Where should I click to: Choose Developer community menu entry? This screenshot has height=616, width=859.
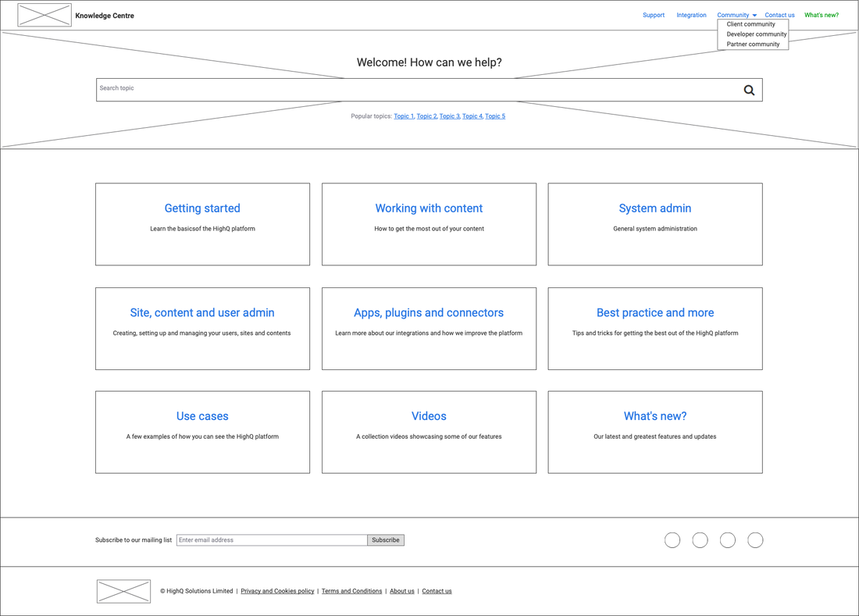click(x=756, y=34)
